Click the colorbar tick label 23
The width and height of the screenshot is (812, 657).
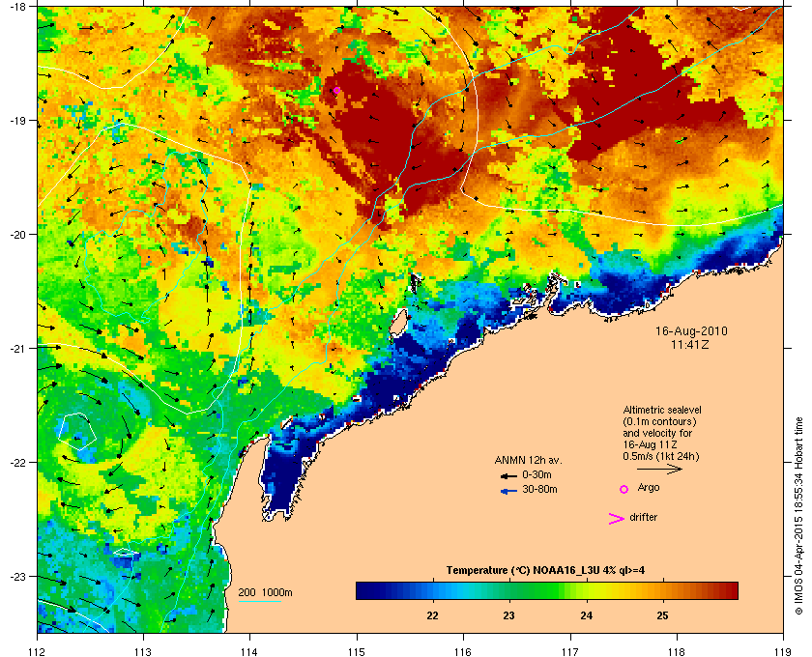point(509,615)
